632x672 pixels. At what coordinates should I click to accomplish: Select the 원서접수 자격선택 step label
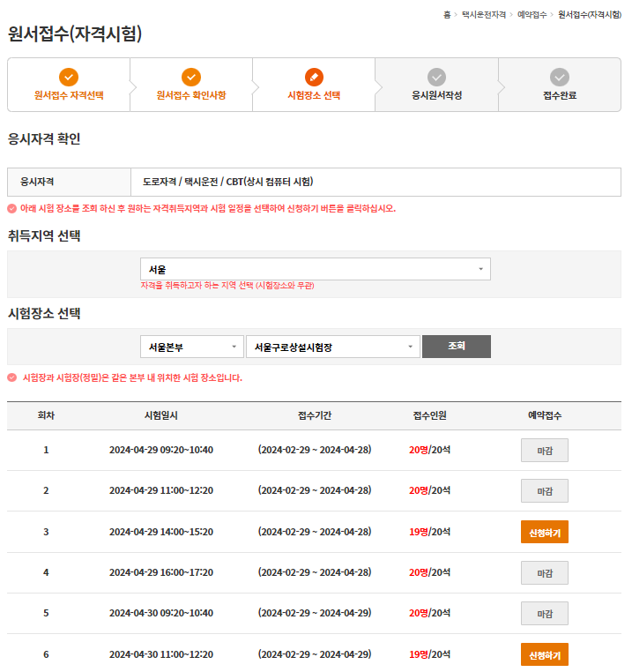pos(69,95)
